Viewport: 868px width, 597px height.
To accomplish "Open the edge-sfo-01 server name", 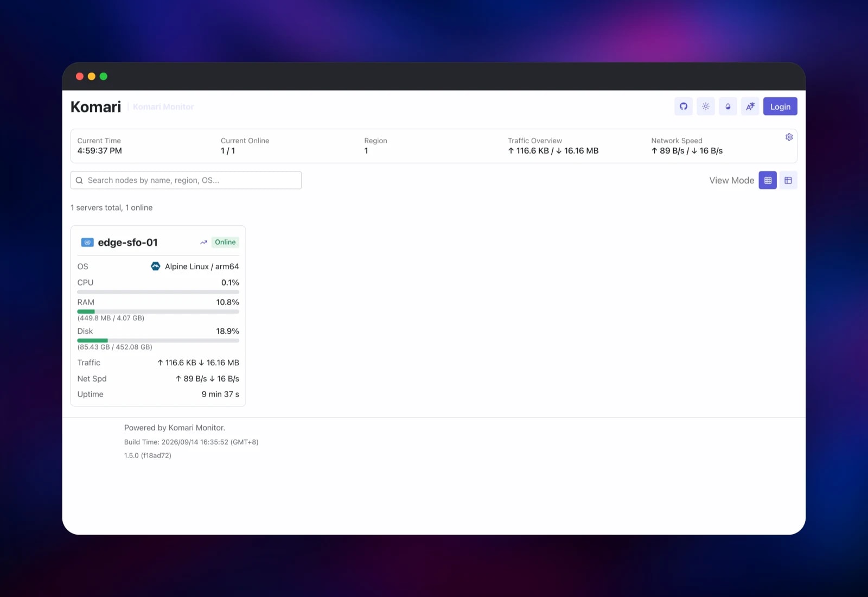I will 127,243.
